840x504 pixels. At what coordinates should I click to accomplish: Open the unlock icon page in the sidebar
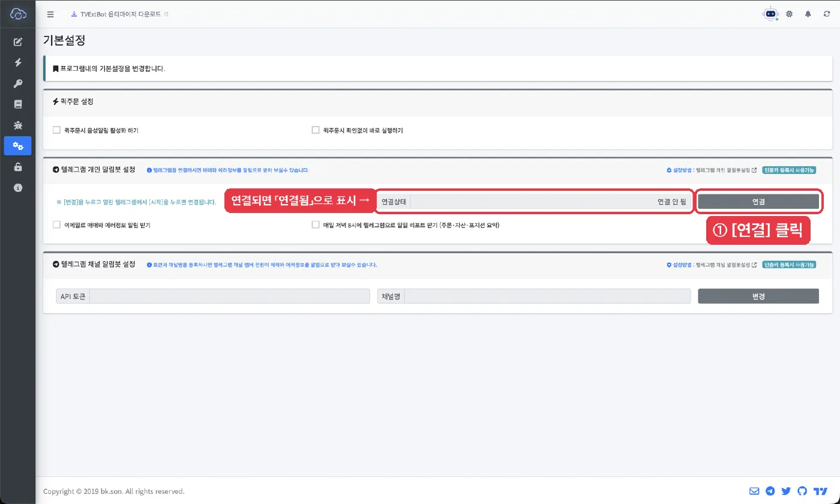(x=18, y=167)
